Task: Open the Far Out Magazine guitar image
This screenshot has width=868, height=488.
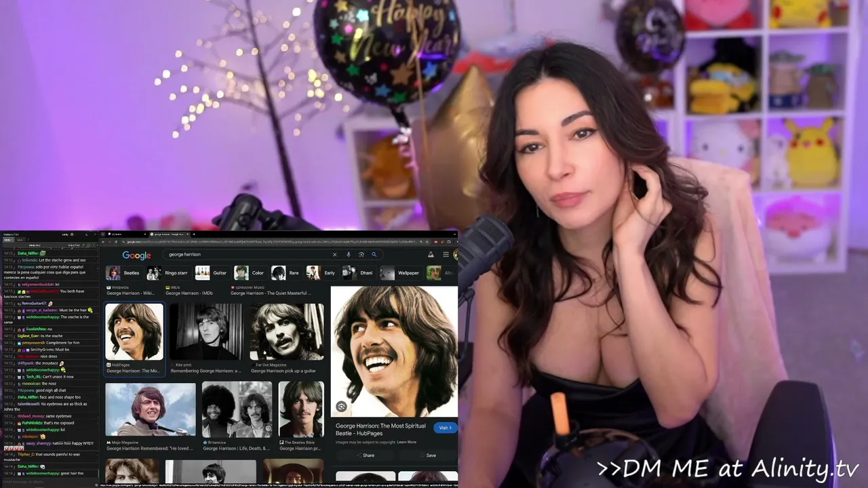Action: (x=288, y=331)
